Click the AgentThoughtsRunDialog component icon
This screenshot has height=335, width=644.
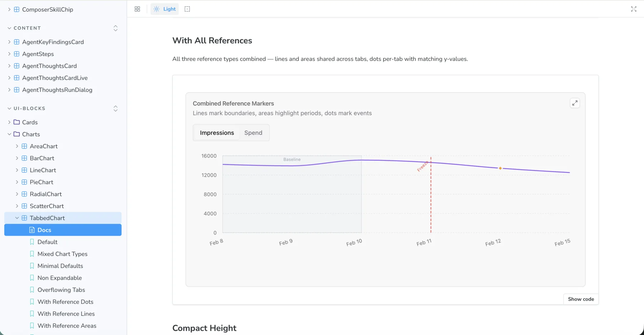coord(16,90)
